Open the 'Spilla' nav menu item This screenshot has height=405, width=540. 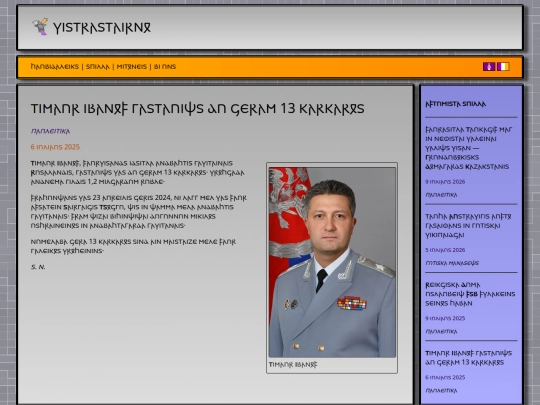click(x=97, y=66)
